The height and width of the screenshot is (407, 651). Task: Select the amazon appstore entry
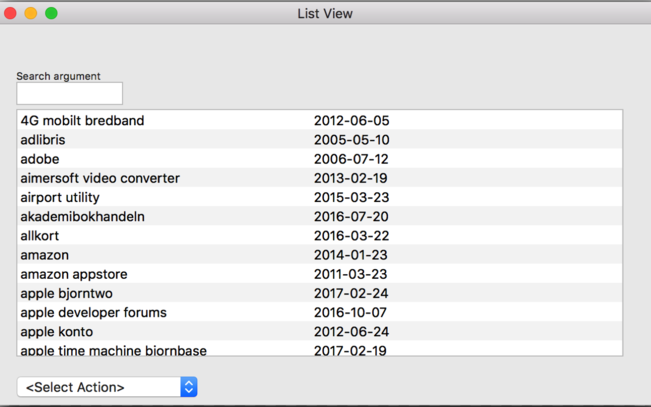pos(74,274)
